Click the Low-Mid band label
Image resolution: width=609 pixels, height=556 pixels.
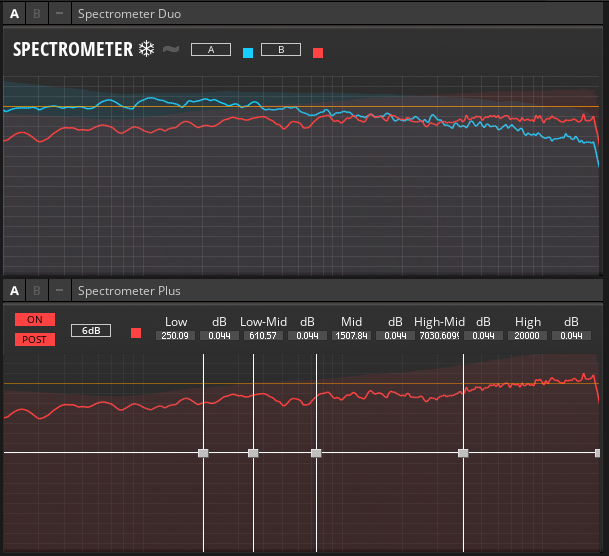click(263, 322)
